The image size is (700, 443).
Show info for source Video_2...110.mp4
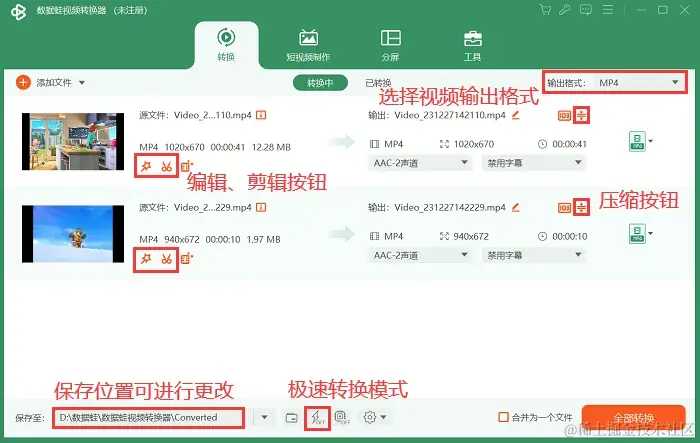coord(261,115)
